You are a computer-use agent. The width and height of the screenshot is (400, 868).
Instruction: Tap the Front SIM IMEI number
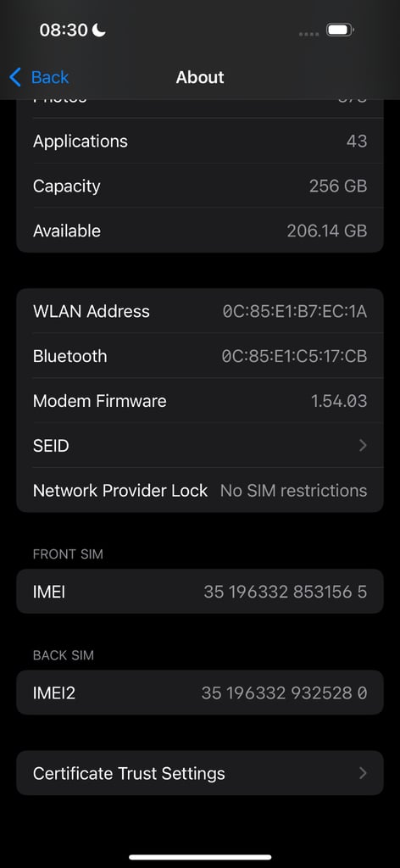point(285,592)
